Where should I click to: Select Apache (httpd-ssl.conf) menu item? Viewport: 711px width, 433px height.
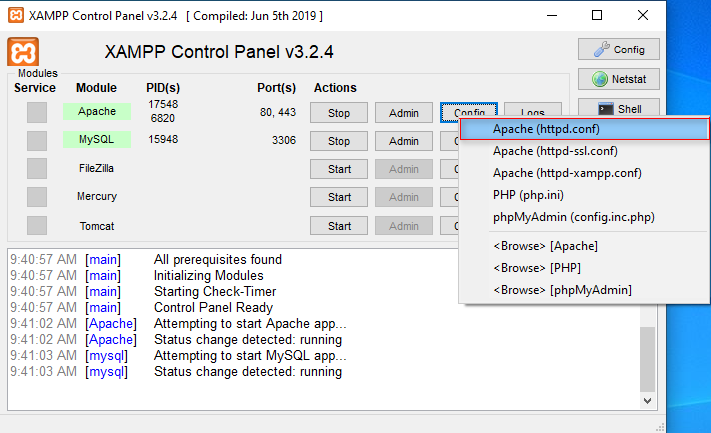pos(555,151)
